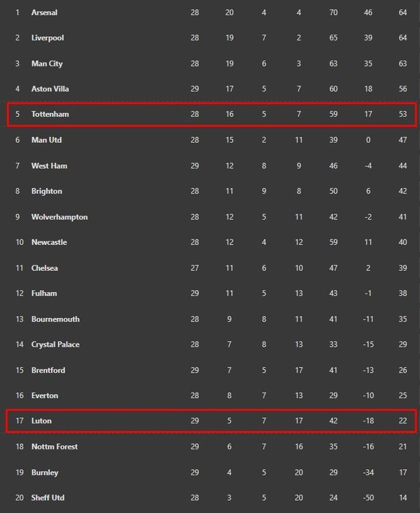This screenshot has height=513, width=420.
Task: Select Newcastle in the standings
Action: tap(49, 242)
